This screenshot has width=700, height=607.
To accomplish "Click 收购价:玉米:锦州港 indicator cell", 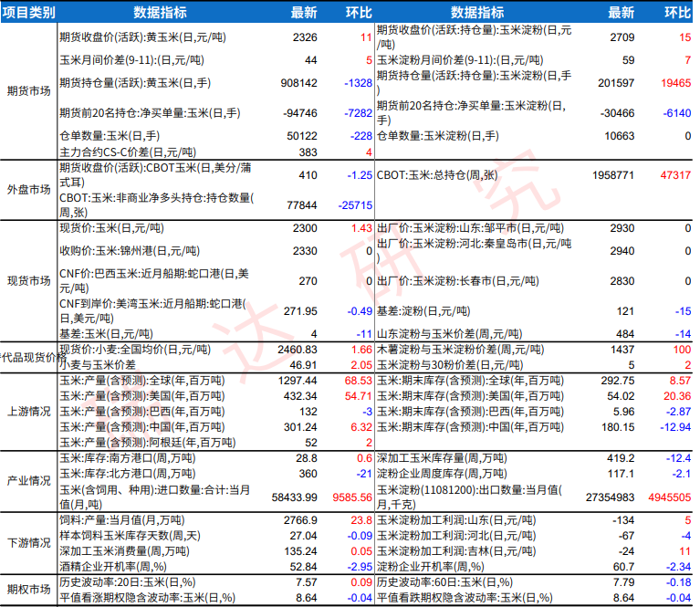I will coord(130,251).
